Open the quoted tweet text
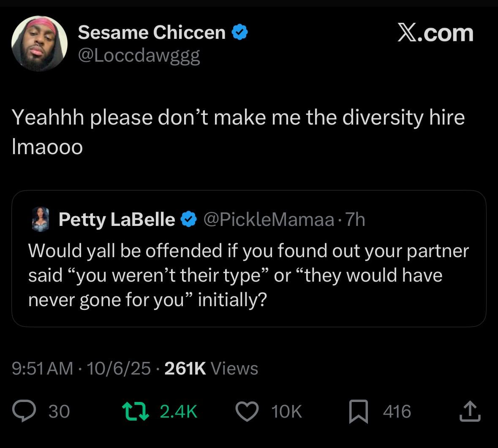Viewport: 498px width, 448px height. click(x=248, y=275)
